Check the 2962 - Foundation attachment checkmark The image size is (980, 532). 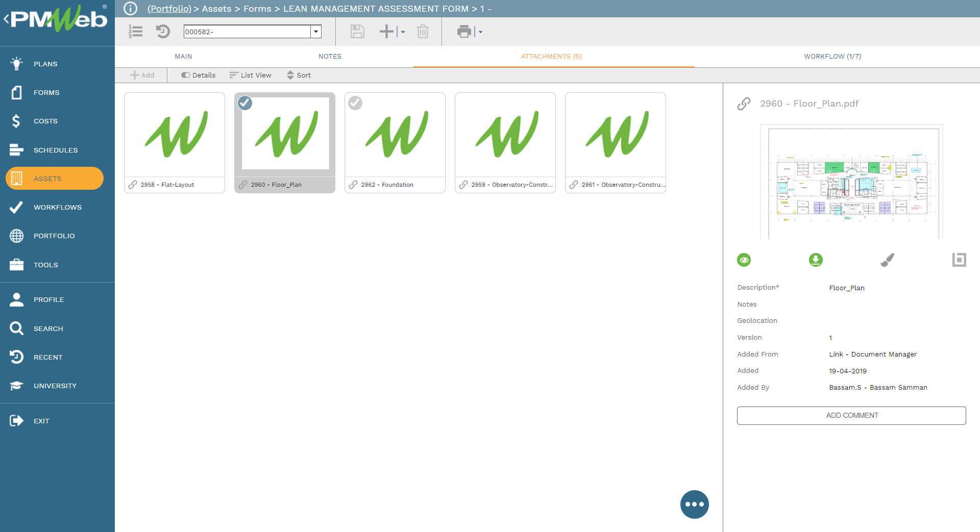(355, 103)
